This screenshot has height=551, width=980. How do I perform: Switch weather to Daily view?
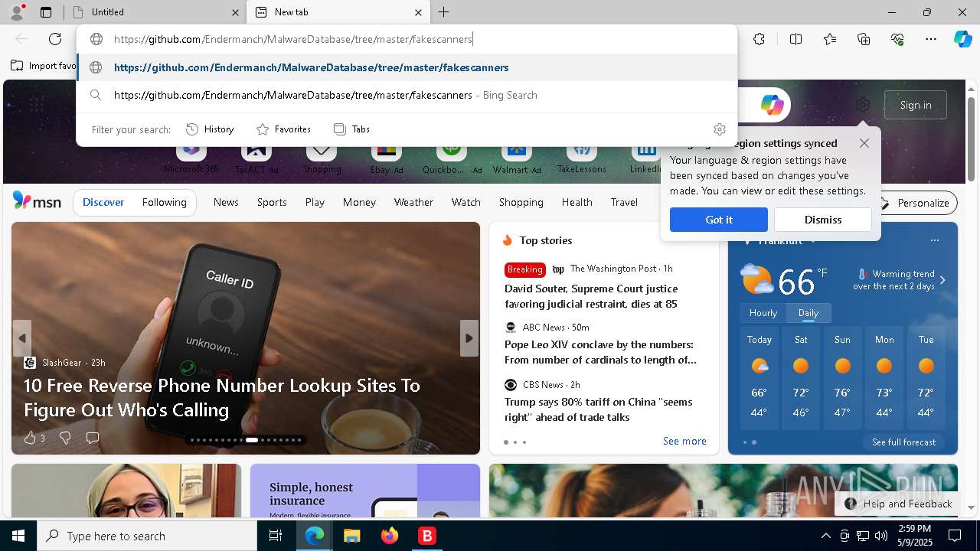(x=808, y=313)
